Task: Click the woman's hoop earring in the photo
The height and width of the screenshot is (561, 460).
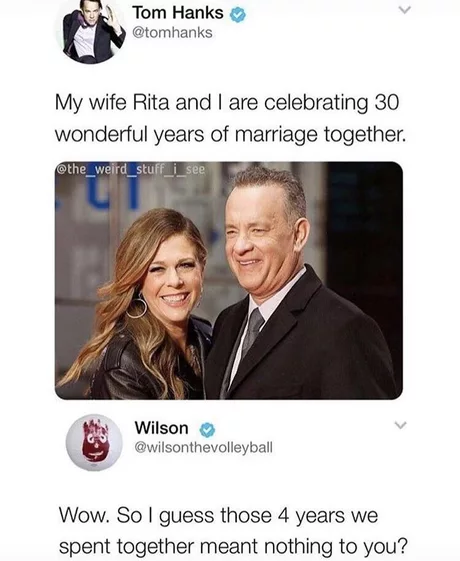Action: point(137,307)
